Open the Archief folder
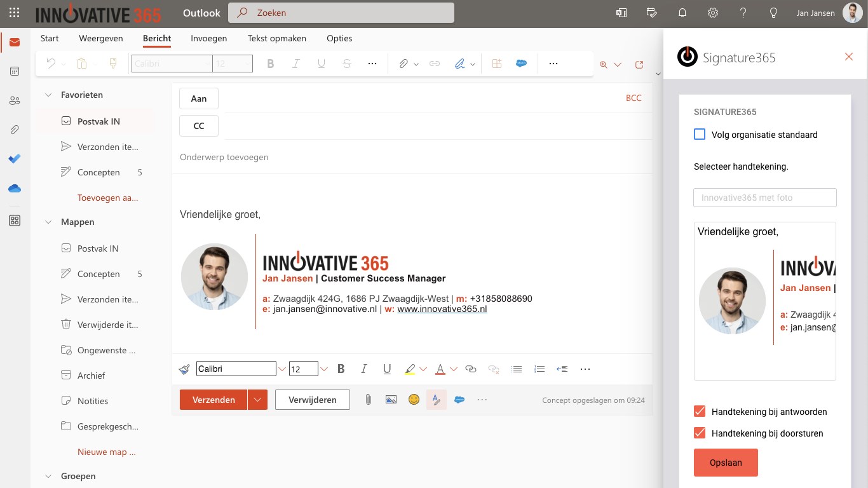 [95, 376]
